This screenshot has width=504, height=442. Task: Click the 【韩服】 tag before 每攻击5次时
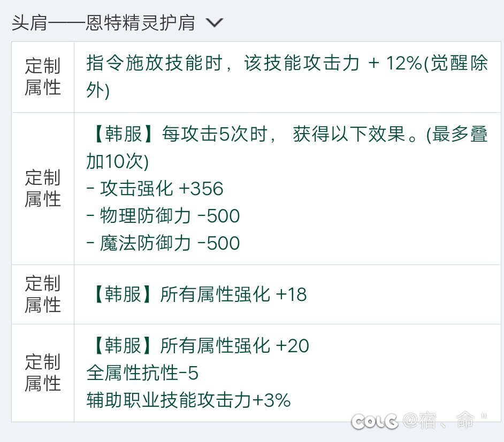pyautogui.click(x=116, y=134)
